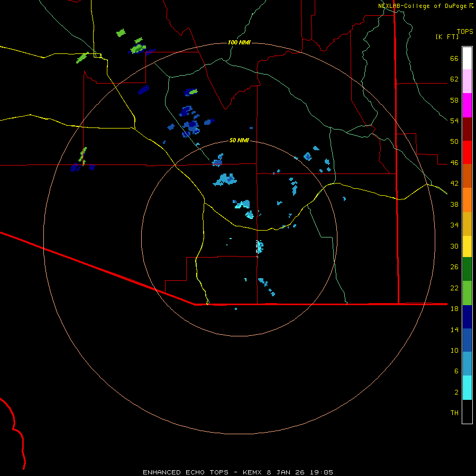Image resolution: width=476 pixels, height=476 pixels.
Task: Click the legend value '42'
Action: [454, 184]
